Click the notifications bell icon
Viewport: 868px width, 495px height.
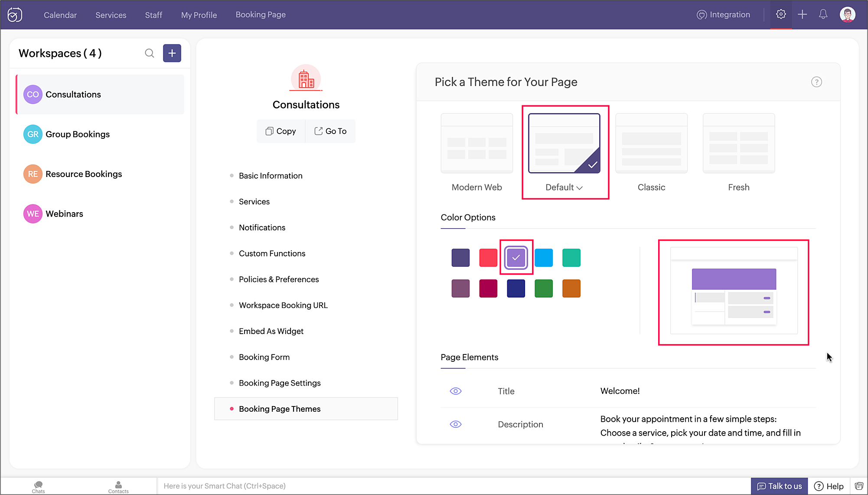(x=823, y=14)
